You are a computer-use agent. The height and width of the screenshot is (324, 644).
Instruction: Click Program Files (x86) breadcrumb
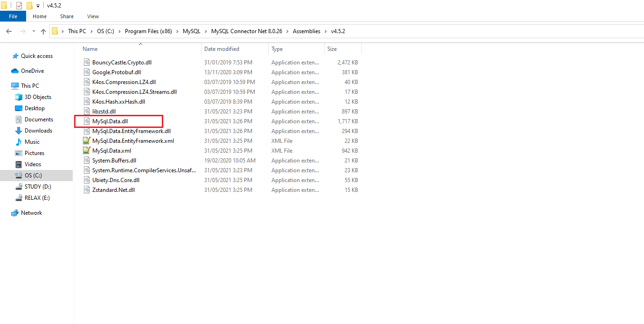(x=148, y=31)
